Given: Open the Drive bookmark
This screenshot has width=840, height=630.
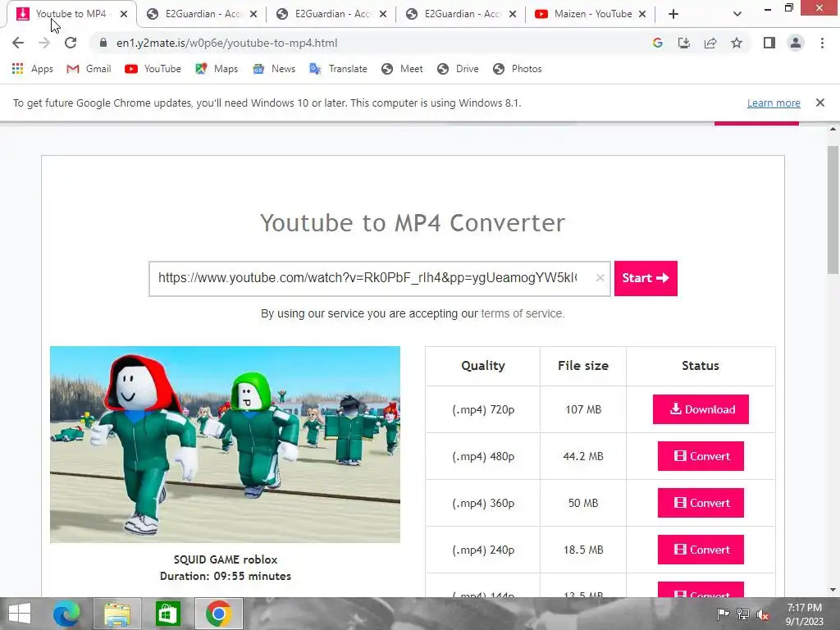Looking at the screenshot, I should click(x=458, y=69).
